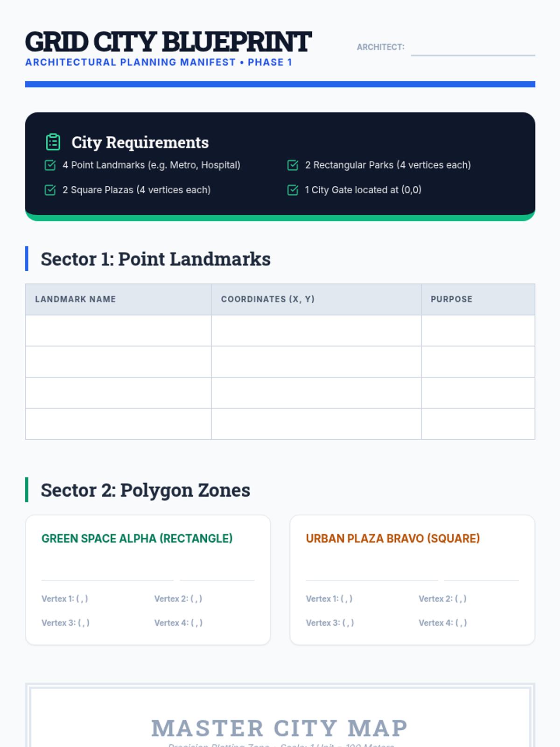Click Green Space Alpha Vertex 4 field

coord(178,623)
